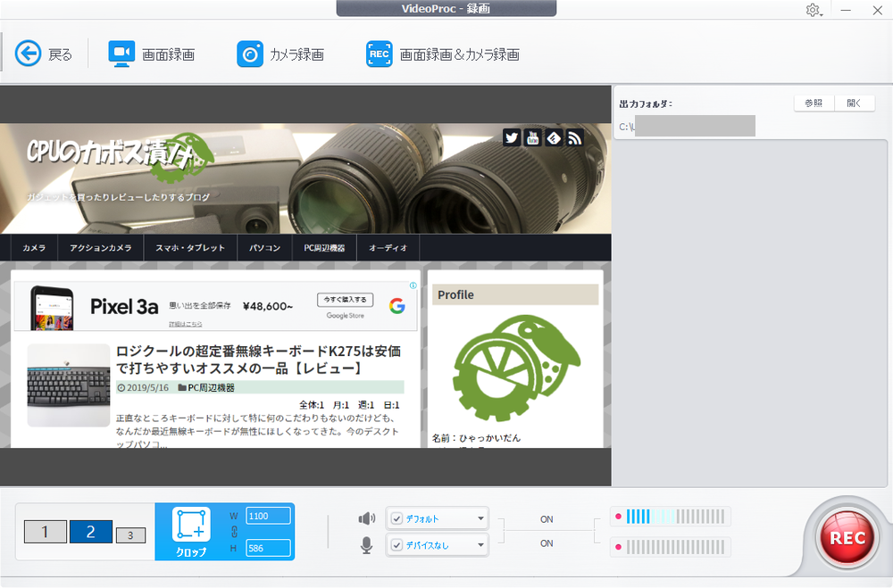Click the green citrus-gear profile logo
893x588 pixels.
coord(516,369)
